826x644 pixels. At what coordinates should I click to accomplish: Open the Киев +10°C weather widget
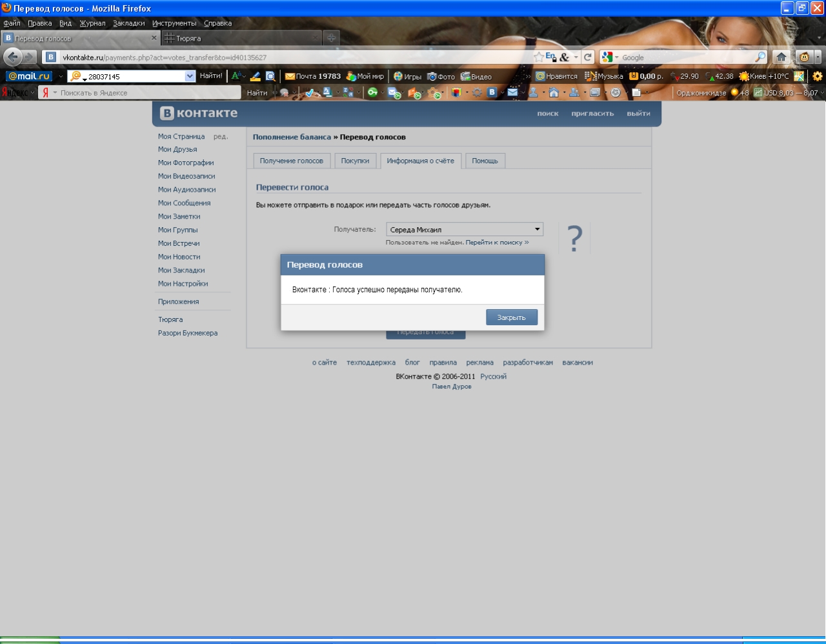tap(764, 76)
